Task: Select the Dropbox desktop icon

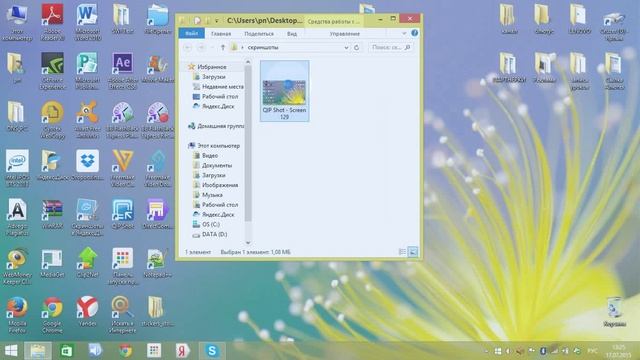Action: 87,165
